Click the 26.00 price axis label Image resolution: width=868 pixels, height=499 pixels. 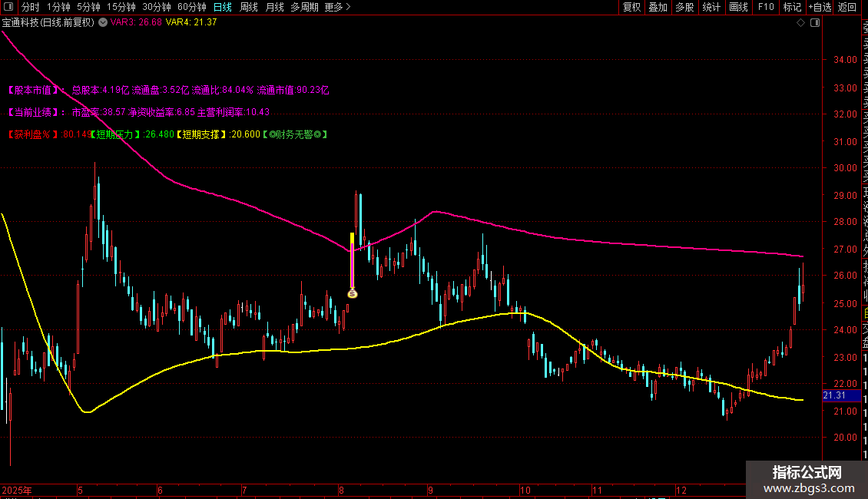pyautogui.click(x=845, y=276)
